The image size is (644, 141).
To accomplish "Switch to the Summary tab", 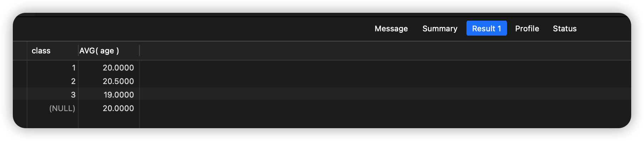I will (440, 28).
